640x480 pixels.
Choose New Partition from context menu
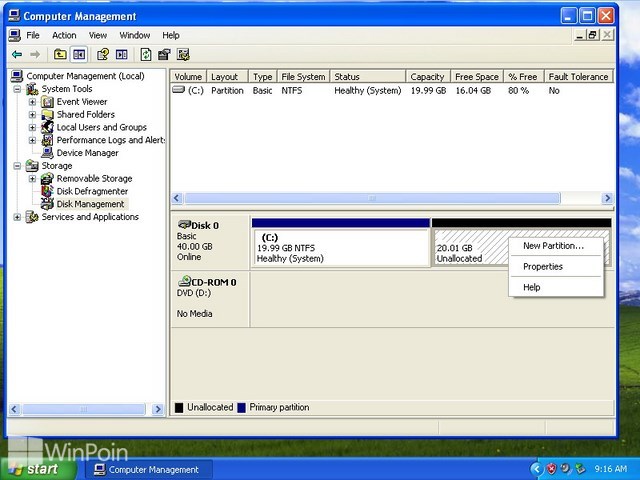coord(553,246)
